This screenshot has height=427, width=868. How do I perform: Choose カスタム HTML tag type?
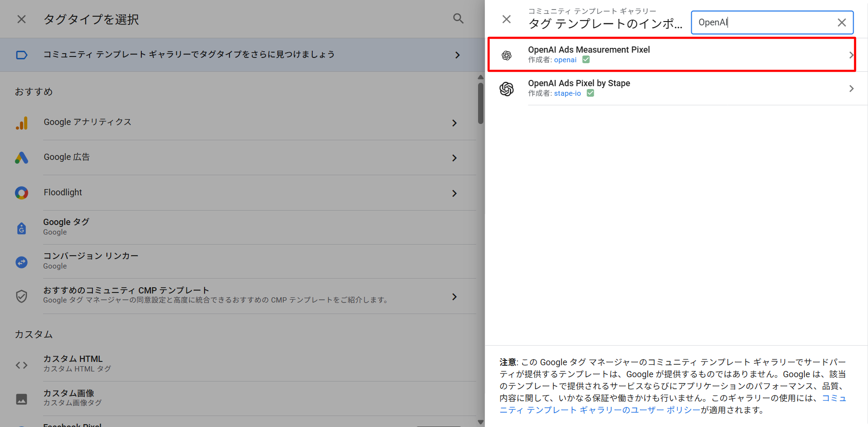tap(260, 364)
